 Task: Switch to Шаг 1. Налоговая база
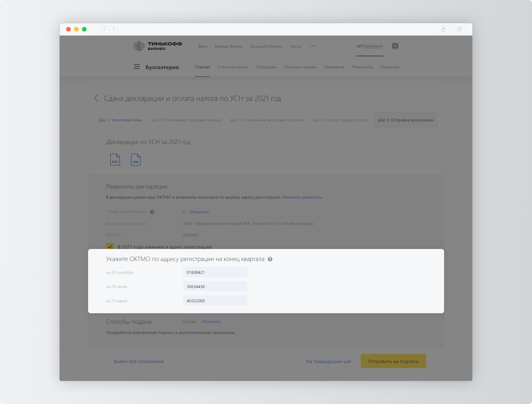point(120,120)
